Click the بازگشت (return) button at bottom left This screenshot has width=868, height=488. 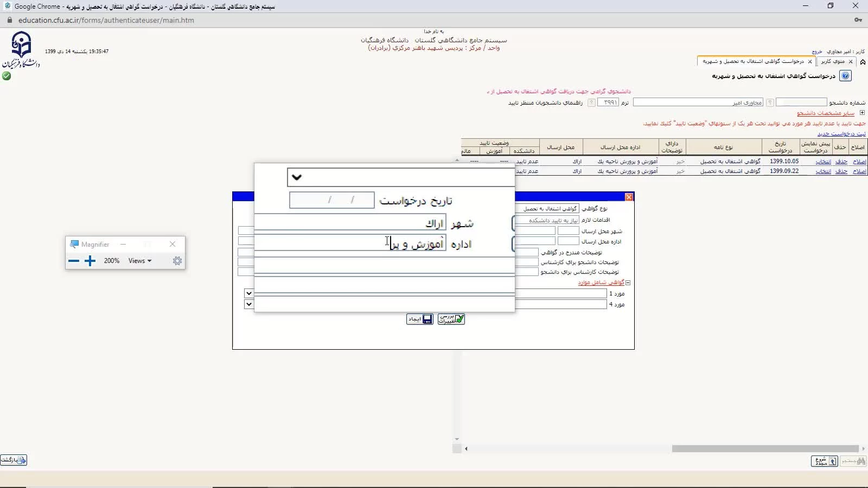(x=14, y=460)
